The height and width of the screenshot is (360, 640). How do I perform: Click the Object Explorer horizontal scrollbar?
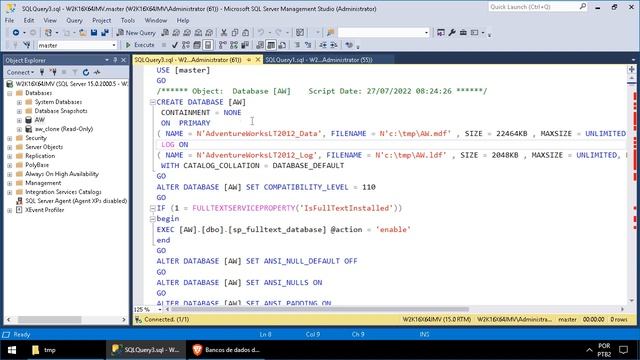click(49, 320)
